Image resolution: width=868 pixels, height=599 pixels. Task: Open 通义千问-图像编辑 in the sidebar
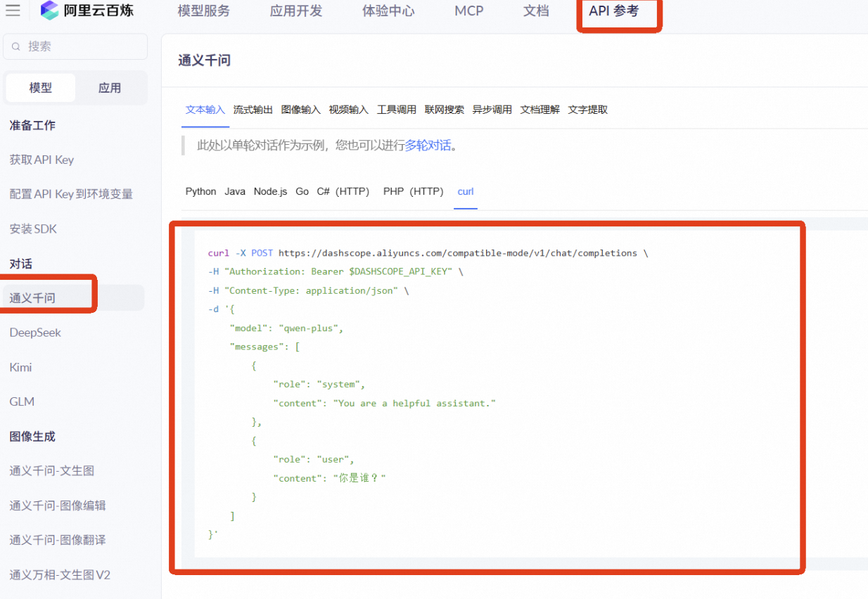coord(57,505)
